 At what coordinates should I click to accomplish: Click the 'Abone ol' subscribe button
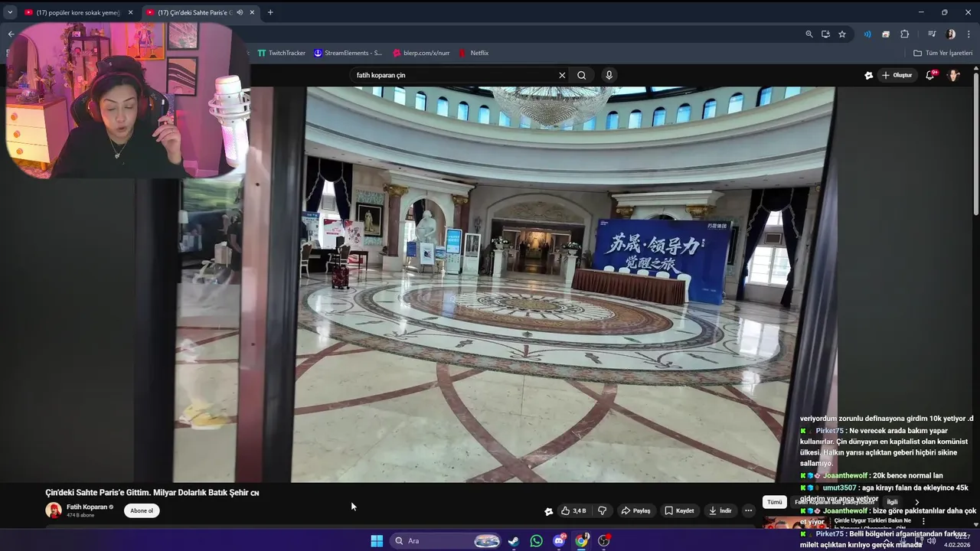(x=142, y=510)
